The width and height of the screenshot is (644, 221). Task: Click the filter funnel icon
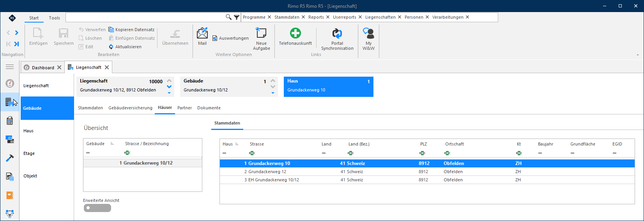237,17
